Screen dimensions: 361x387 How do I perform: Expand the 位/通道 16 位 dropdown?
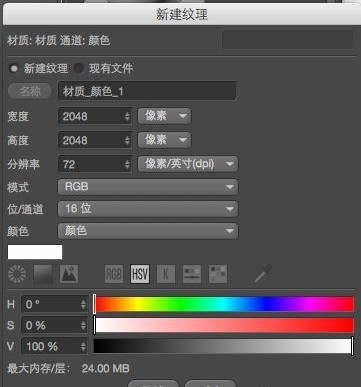[148, 209]
